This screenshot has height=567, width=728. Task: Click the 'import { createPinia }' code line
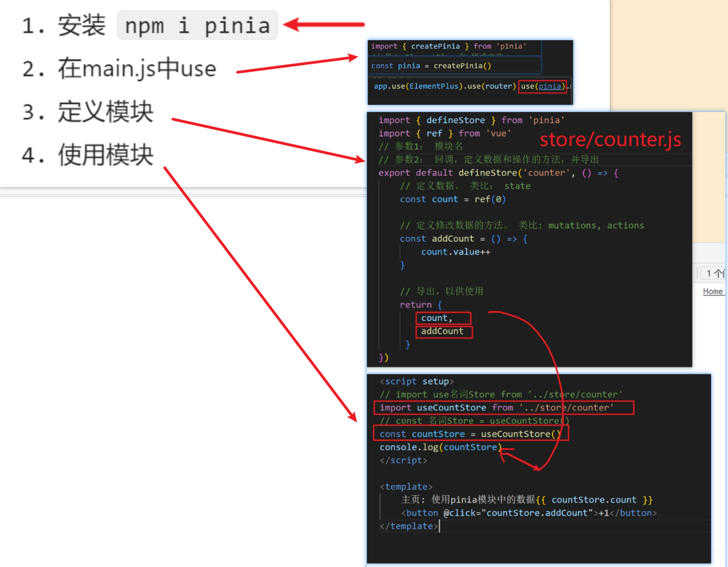[448, 46]
